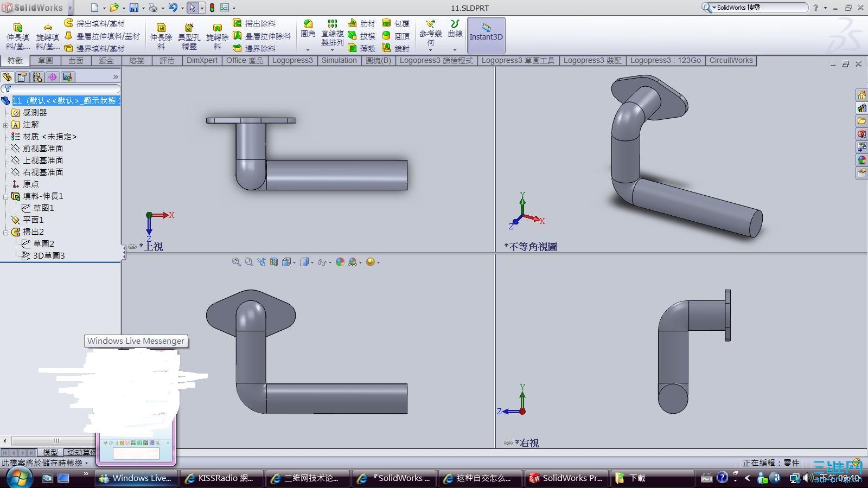
Task: Click Zoom to Area icon in viewport toolbar
Action: tap(248, 262)
